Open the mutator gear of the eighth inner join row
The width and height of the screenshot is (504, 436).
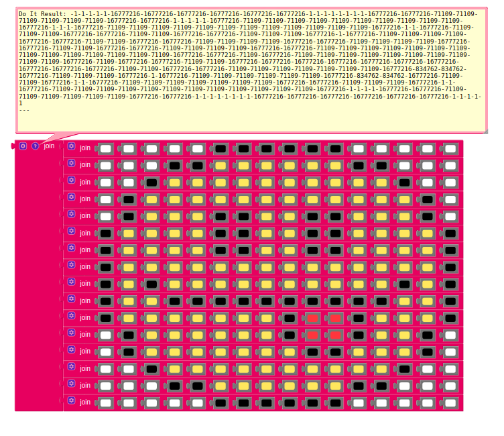point(71,265)
